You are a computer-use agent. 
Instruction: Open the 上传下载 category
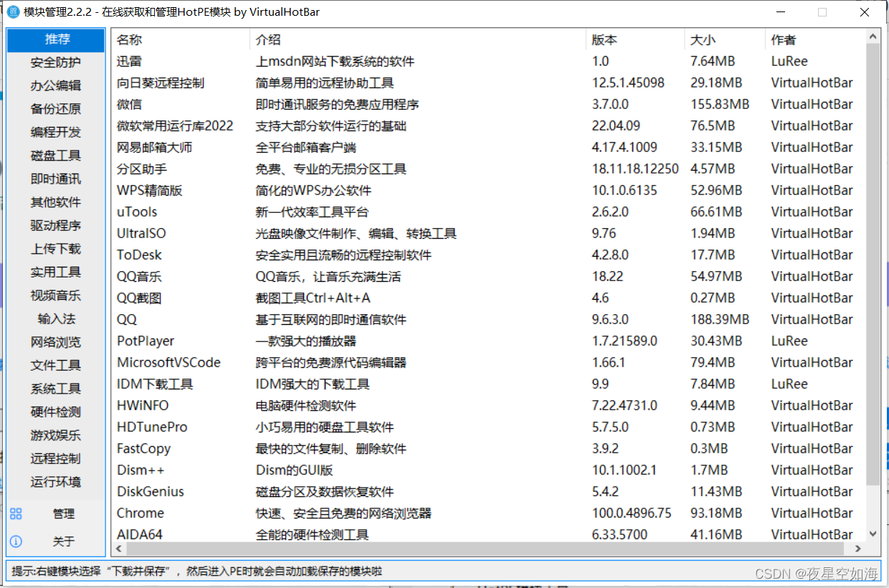coord(57,249)
